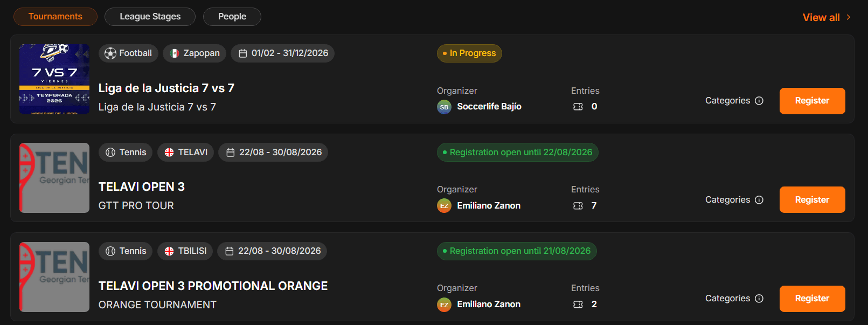This screenshot has height=325, width=868.
Task: Open the info icon beside Categories for Liga de la Justicia
Action: tap(759, 101)
